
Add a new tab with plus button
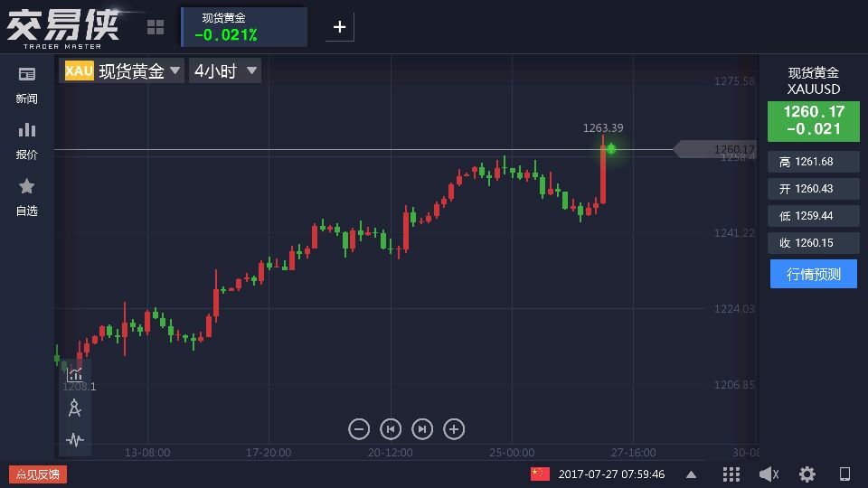pyautogui.click(x=340, y=27)
